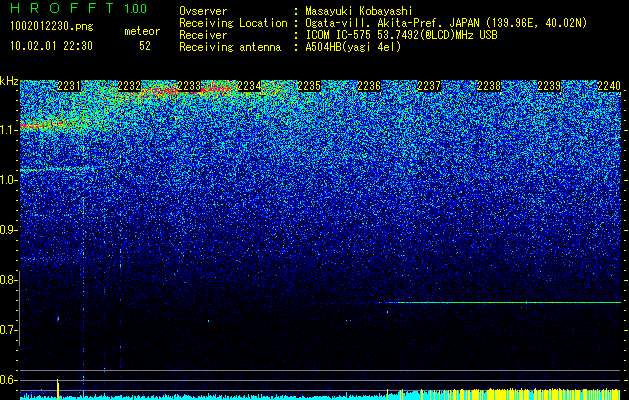The width and height of the screenshot is (629, 400).
Task: Click the Receiver label
Action: pyautogui.click(x=203, y=35)
